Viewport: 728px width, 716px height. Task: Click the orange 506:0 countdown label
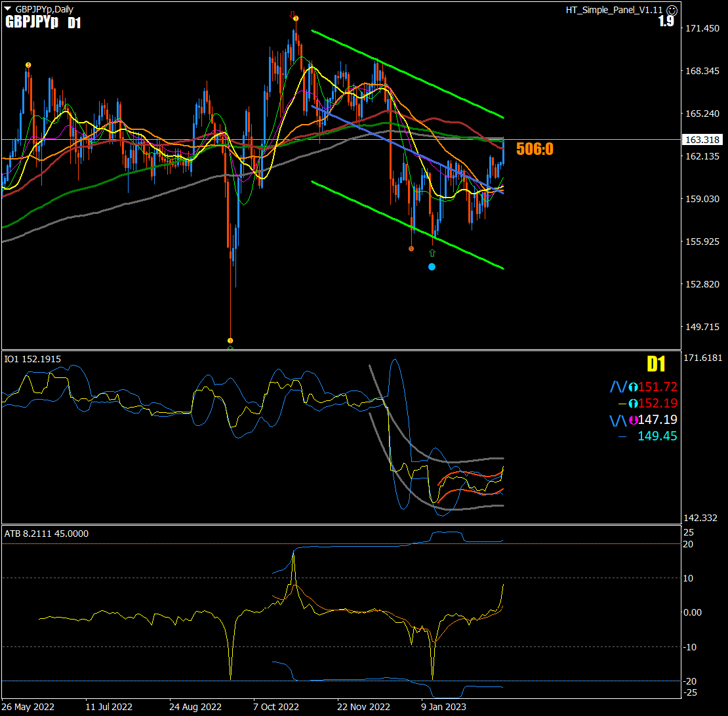(535, 149)
